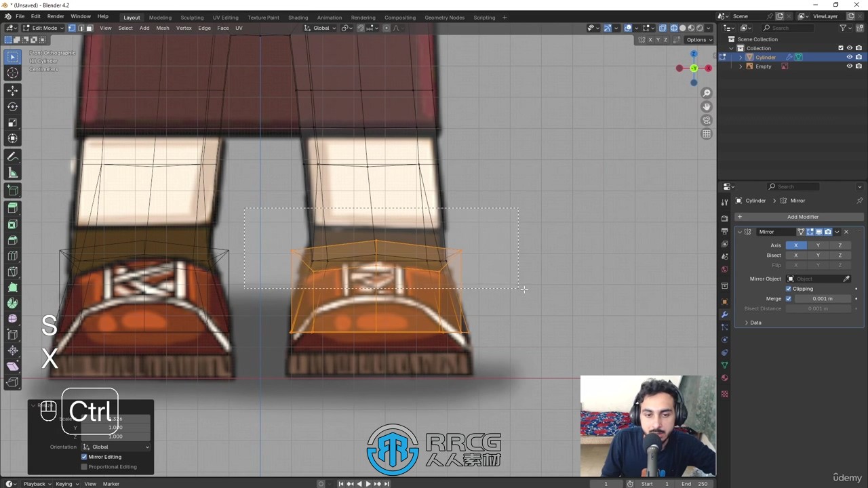
Task: Switch to Modeling workspace tab
Action: click(160, 17)
